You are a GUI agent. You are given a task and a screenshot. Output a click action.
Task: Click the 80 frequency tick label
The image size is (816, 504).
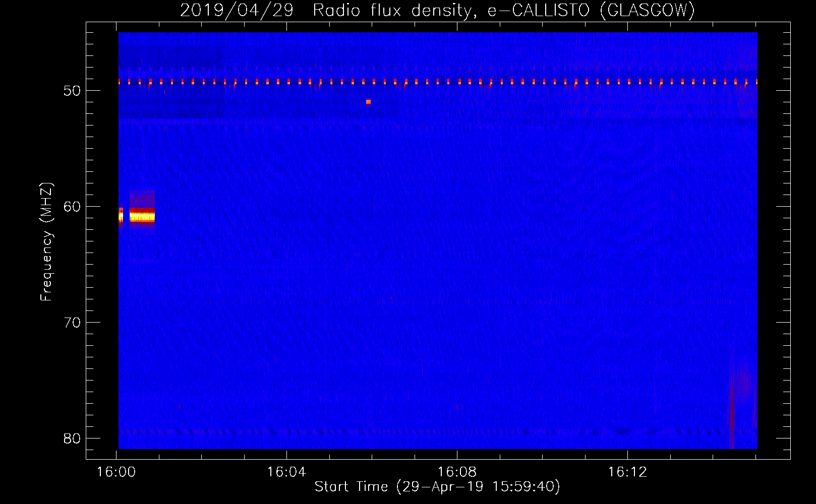click(72, 438)
